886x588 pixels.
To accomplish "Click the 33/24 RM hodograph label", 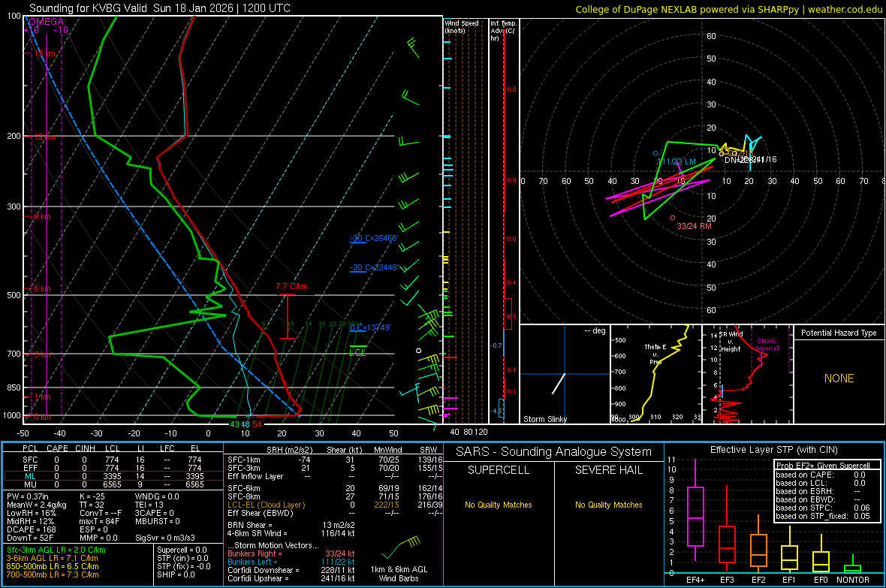I will click(694, 226).
